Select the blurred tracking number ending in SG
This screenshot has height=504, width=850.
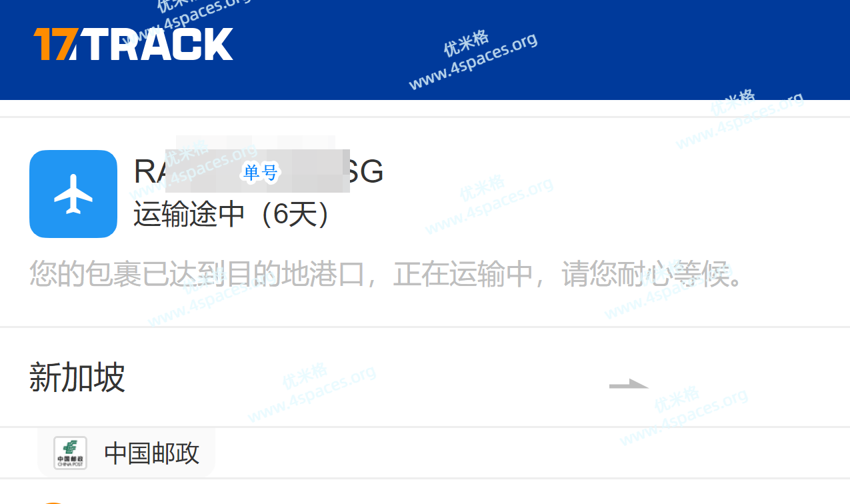pyautogui.click(x=259, y=171)
